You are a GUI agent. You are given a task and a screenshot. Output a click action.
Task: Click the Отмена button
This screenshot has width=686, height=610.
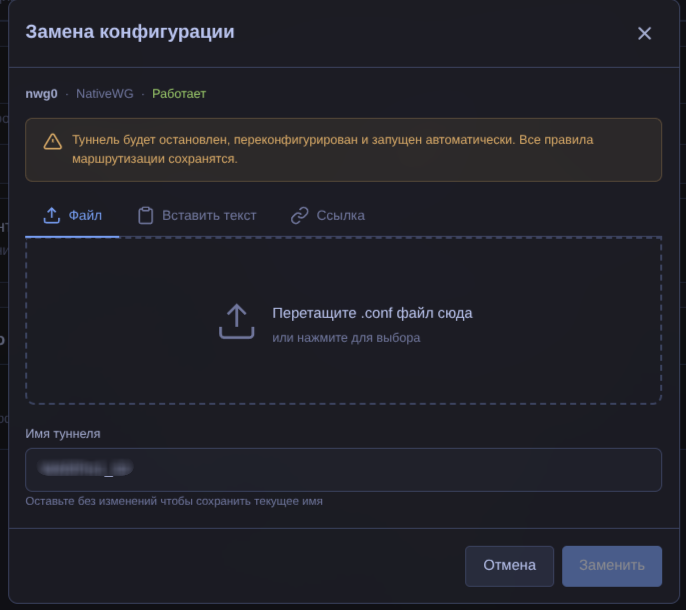point(509,566)
